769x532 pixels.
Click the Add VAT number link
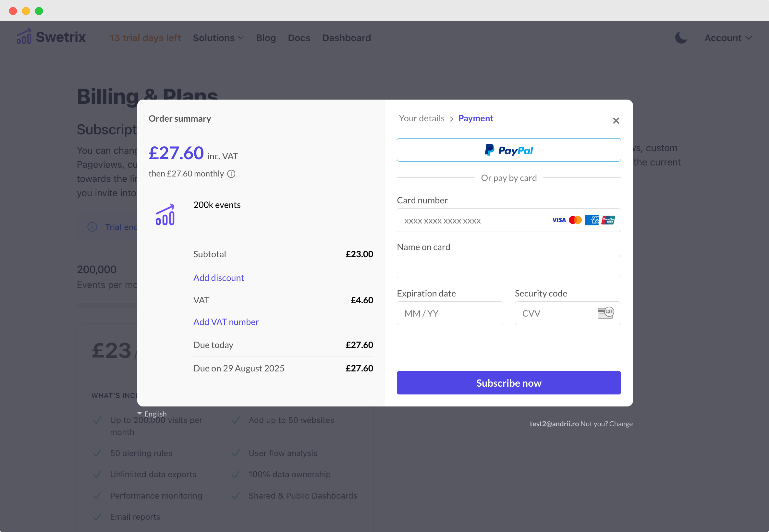tap(226, 322)
